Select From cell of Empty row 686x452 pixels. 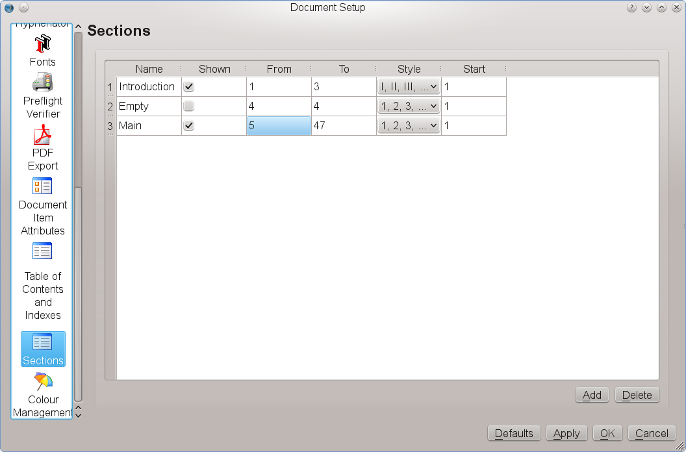pyautogui.click(x=279, y=106)
